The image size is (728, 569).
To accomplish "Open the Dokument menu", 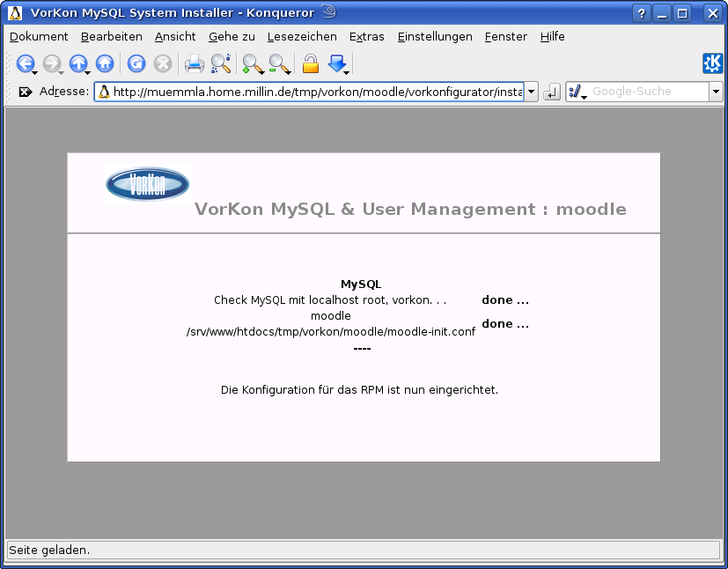I will click(39, 37).
